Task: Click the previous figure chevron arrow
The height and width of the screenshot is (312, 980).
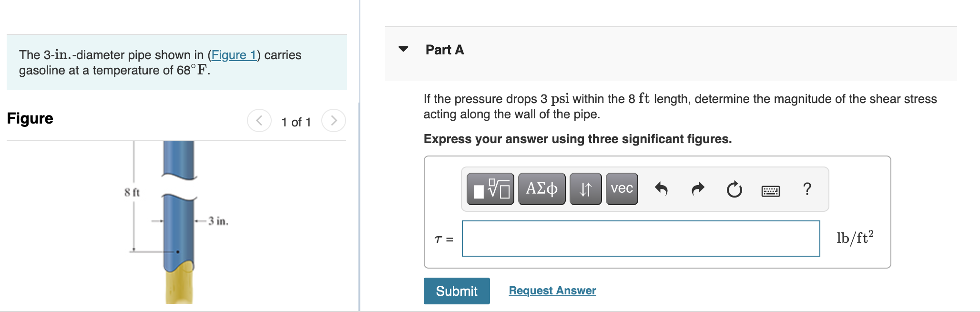Action: point(259,121)
